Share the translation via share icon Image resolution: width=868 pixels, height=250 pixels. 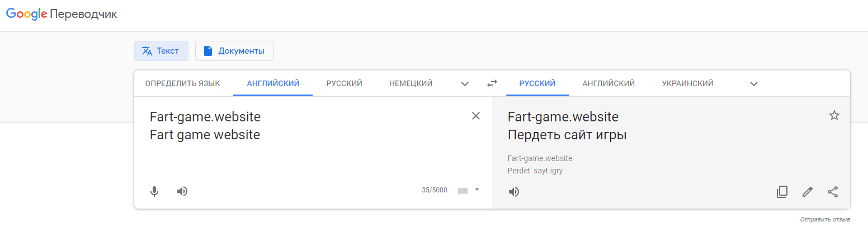(x=833, y=192)
